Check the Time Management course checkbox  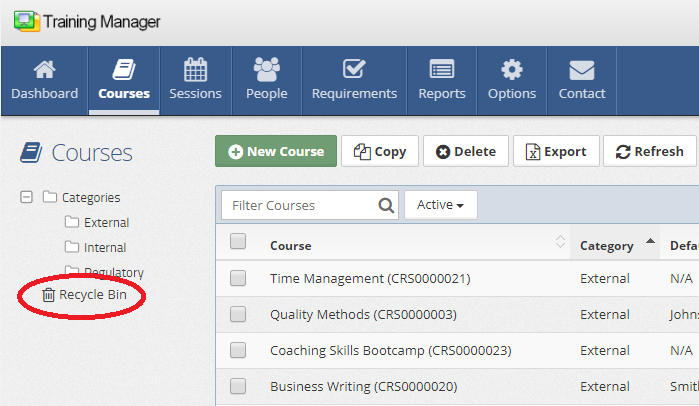point(238,279)
